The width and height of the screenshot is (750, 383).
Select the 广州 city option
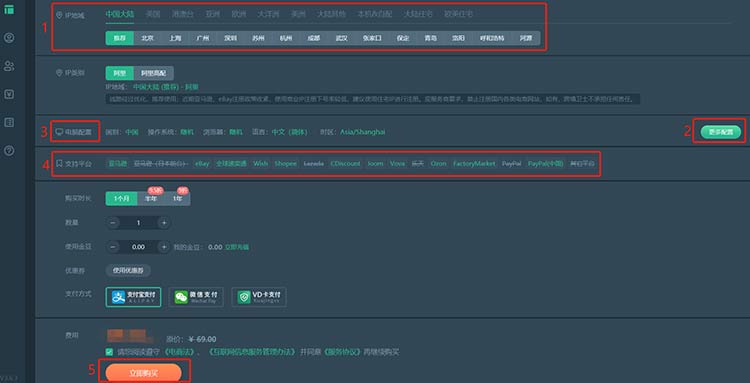click(203, 38)
